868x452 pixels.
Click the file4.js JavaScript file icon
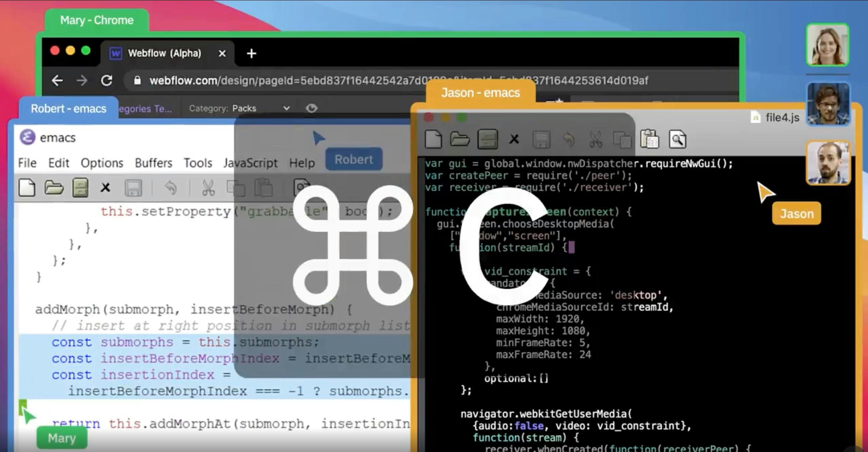pyautogui.click(x=756, y=117)
